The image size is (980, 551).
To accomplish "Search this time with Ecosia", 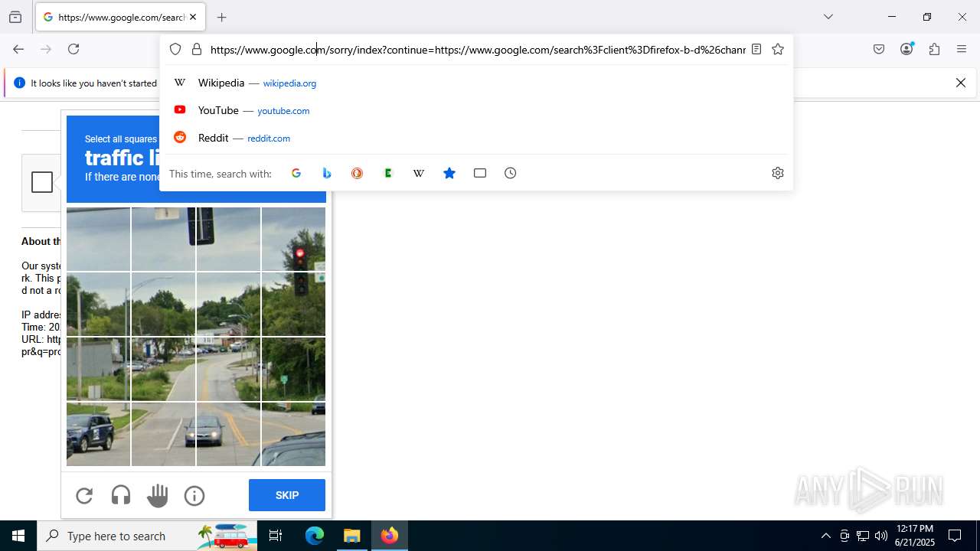I will click(x=388, y=173).
